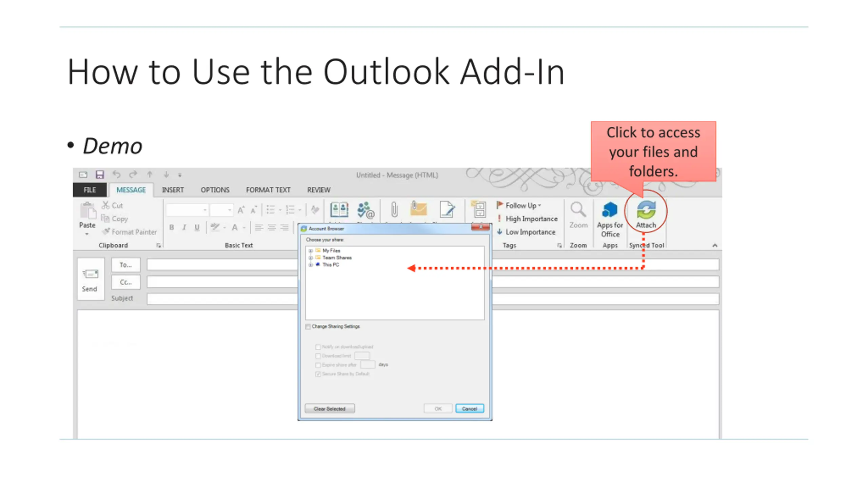
Task: Toggle Italic formatting
Action: coord(184,227)
